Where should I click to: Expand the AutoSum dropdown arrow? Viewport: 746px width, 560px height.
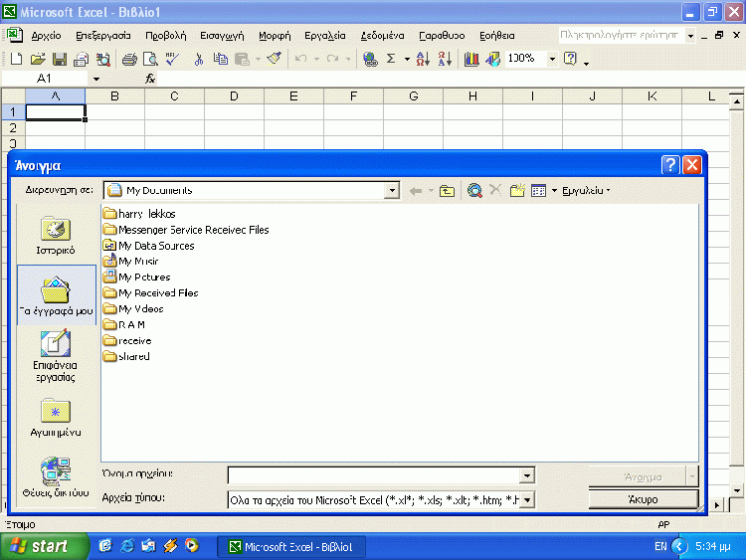pos(407,59)
